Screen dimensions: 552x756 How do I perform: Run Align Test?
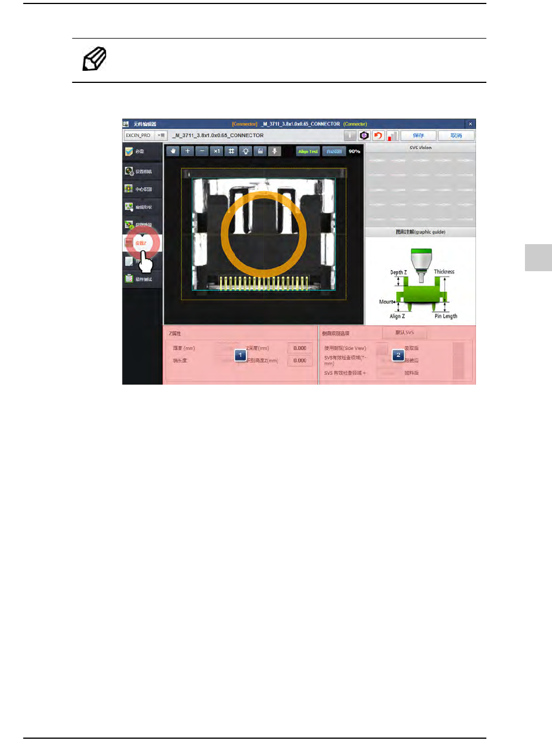tap(308, 151)
